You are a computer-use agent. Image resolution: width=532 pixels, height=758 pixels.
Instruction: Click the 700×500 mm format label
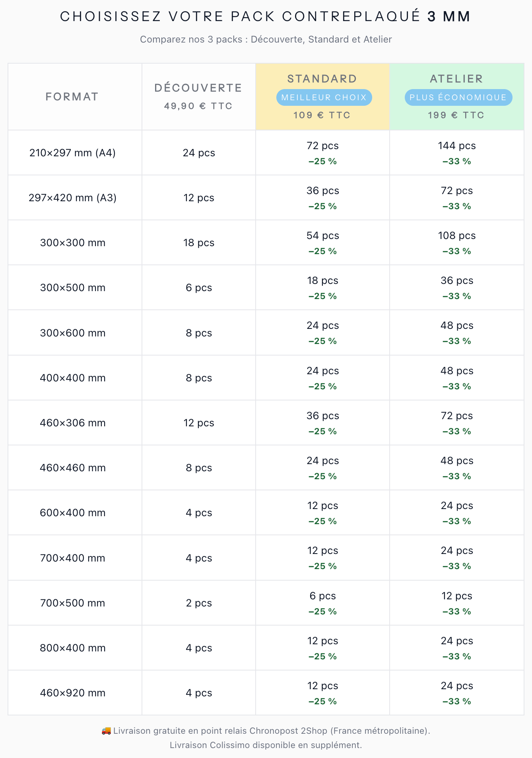(72, 603)
